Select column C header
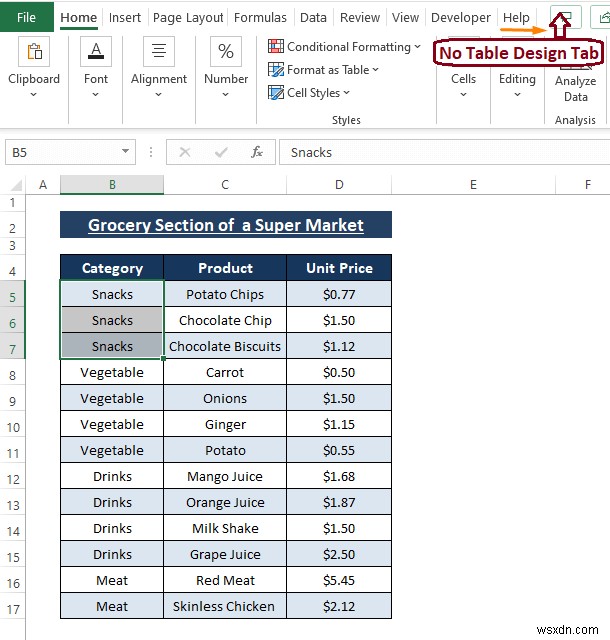The image size is (610, 640). coord(225,185)
